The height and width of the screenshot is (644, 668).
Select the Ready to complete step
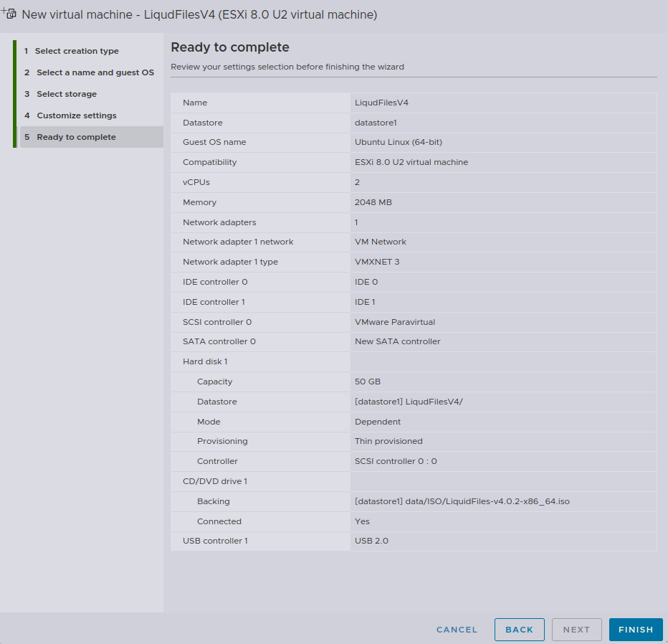[75, 136]
